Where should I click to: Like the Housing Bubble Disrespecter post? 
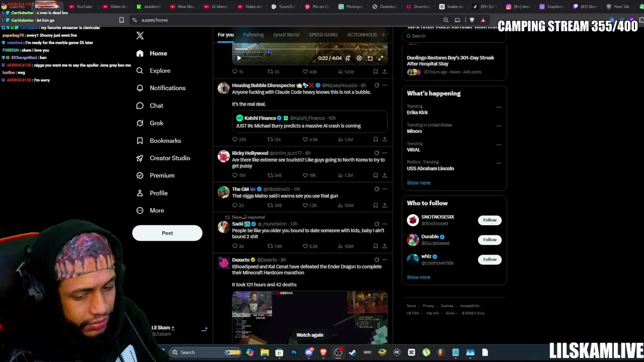point(310,139)
